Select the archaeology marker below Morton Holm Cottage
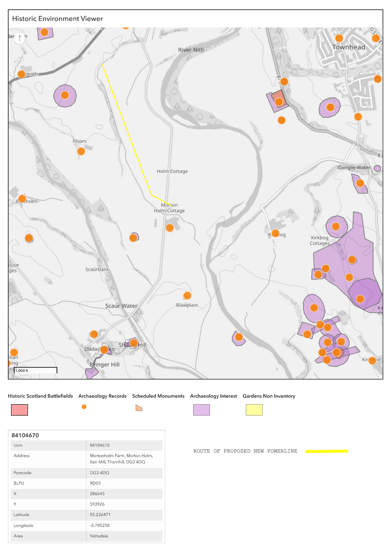This screenshot has width=392, height=554. 170,228
